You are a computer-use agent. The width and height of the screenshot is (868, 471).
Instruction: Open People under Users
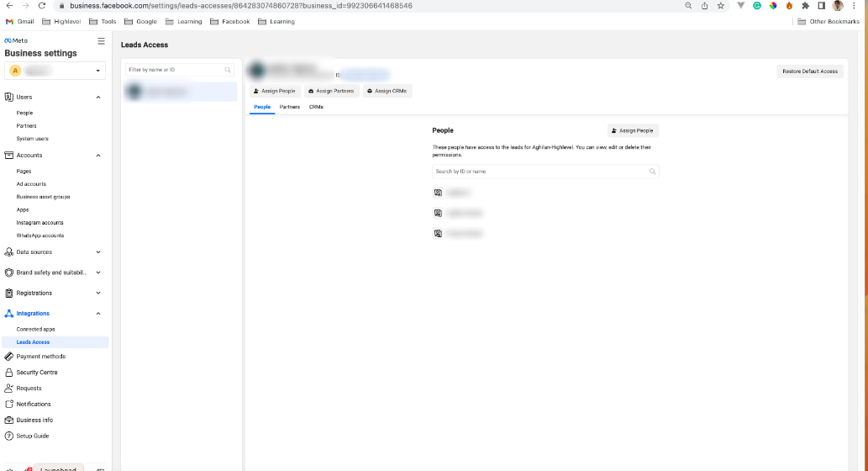point(24,113)
